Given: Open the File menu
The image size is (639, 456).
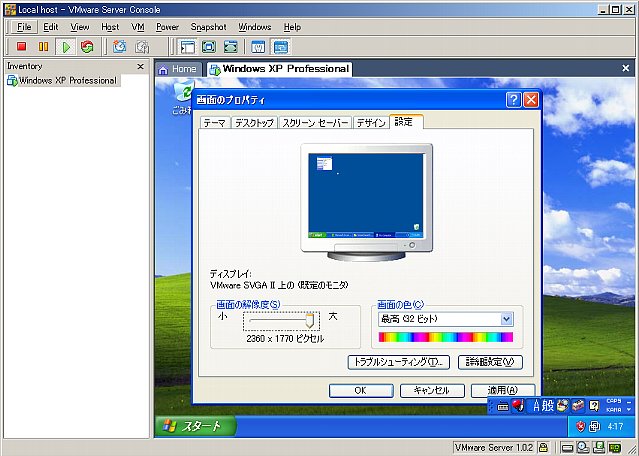Looking at the screenshot, I should point(24,27).
